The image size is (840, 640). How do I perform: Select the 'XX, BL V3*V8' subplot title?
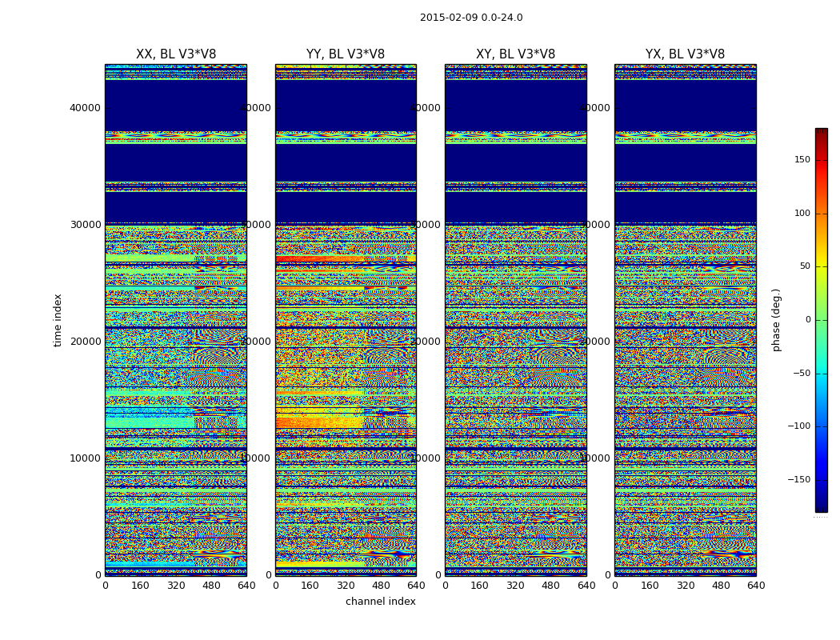(176, 54)
